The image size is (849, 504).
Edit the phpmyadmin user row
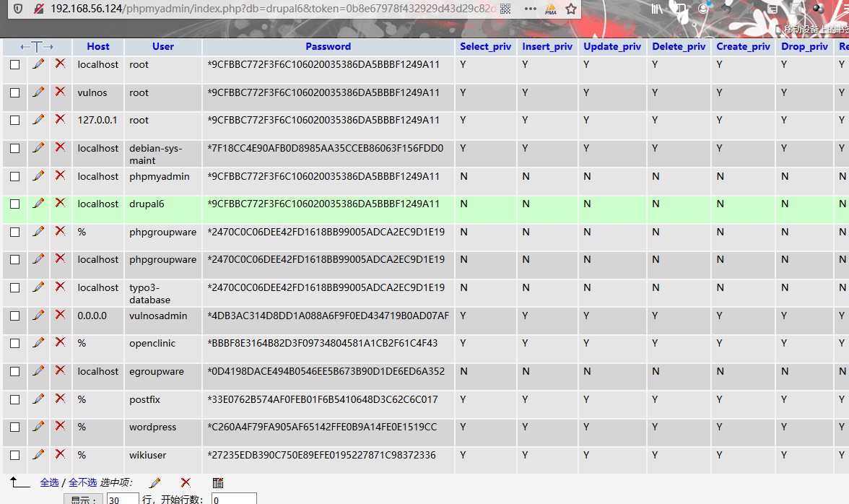point(38,176)
